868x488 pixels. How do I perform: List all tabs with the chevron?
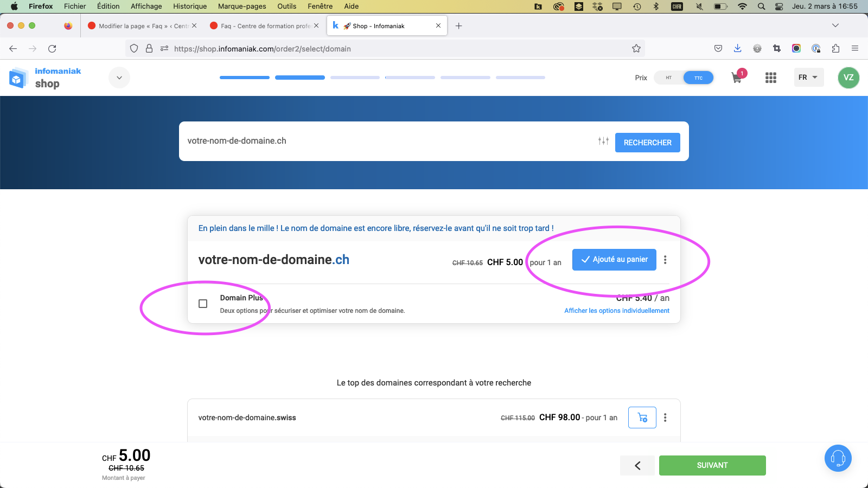pyautogui.click(x=835, y=25)
